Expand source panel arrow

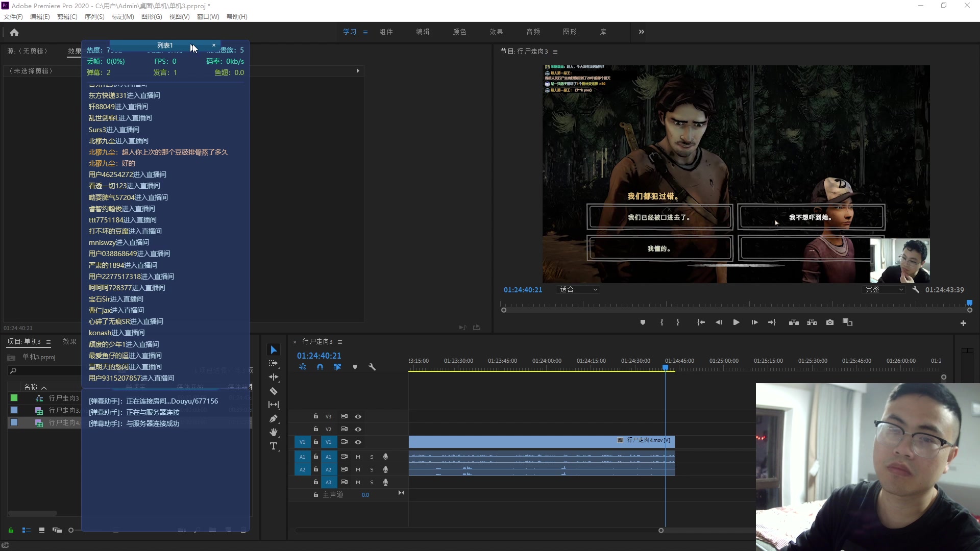(358, 71)
